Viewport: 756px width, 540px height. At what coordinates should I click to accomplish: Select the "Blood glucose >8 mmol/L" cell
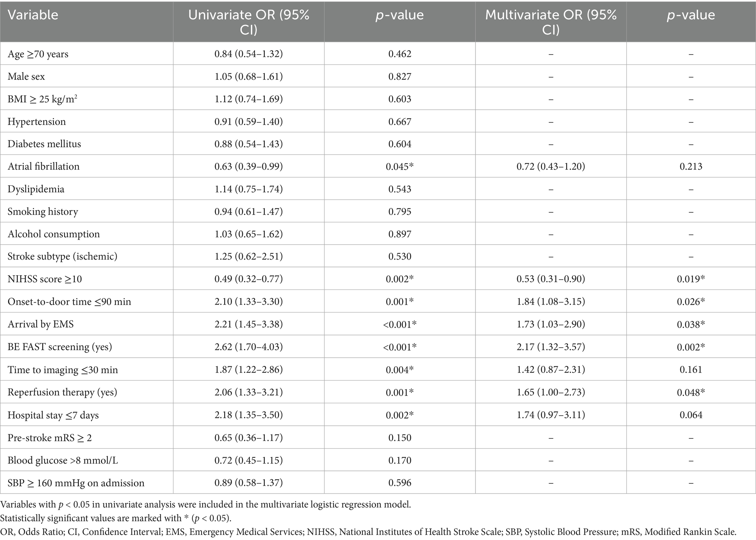coord(63,460)
